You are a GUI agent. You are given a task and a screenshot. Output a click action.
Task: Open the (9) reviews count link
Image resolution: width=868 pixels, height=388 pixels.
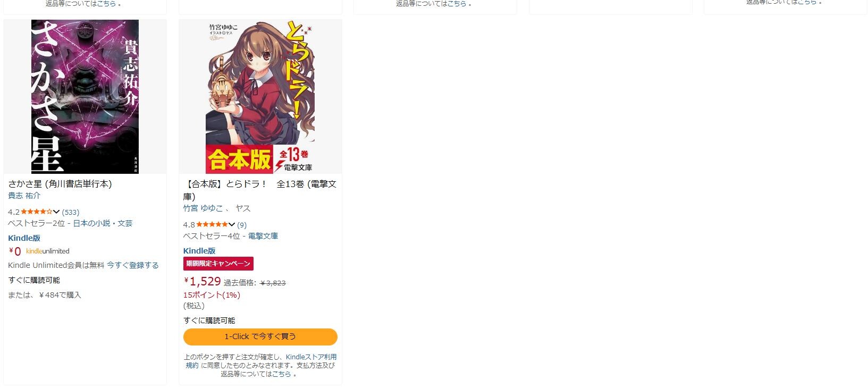pyautogui.click(x=242, y=225)
